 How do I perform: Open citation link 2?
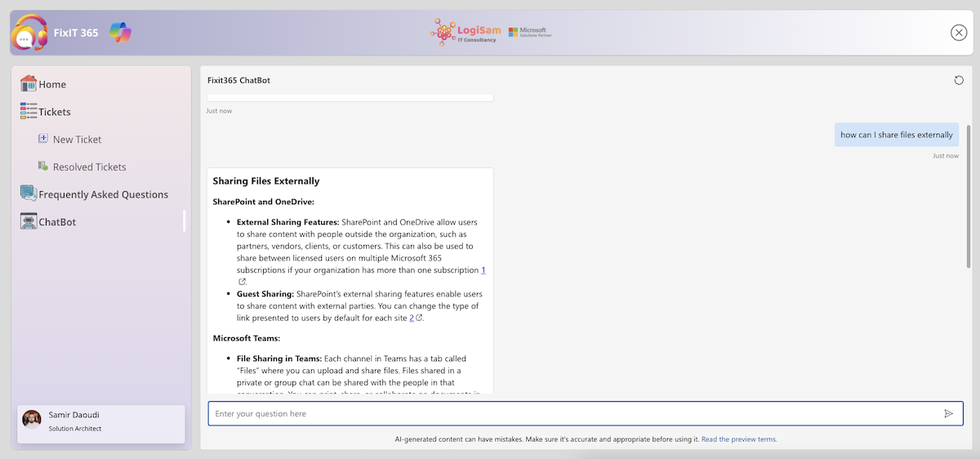coord(412,318)
